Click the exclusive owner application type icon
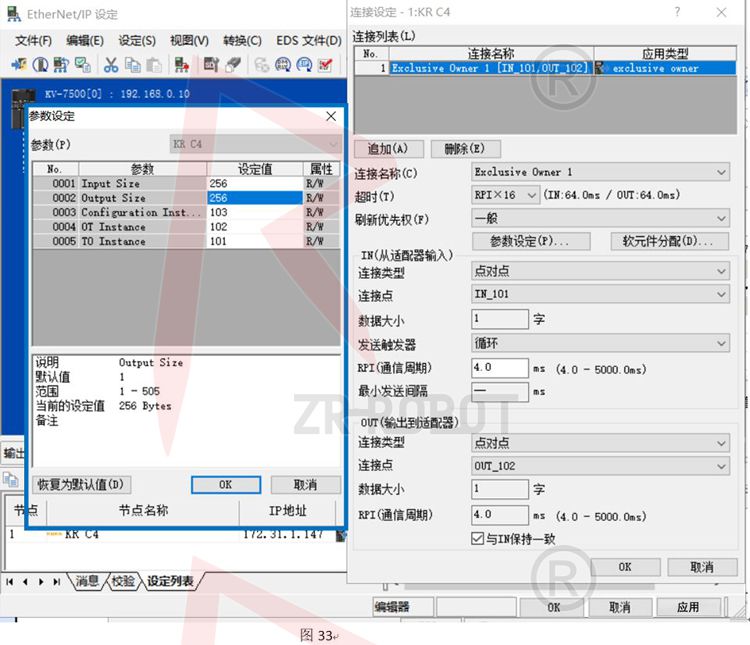 [601, 68]
